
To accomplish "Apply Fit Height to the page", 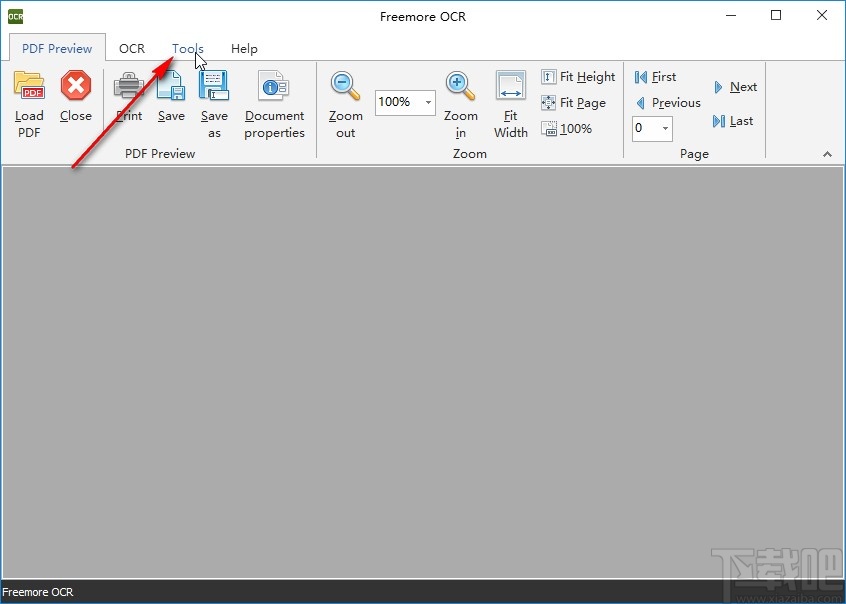I will [x=578, y=77].
